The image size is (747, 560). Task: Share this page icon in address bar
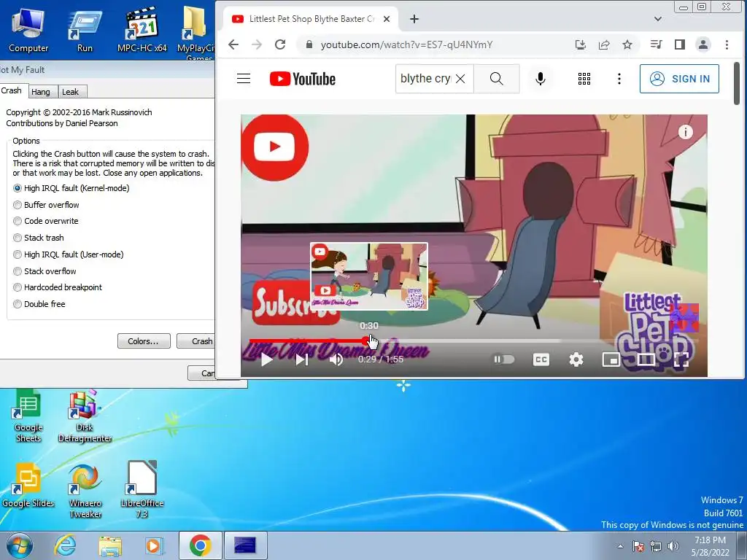pos(603,44)
